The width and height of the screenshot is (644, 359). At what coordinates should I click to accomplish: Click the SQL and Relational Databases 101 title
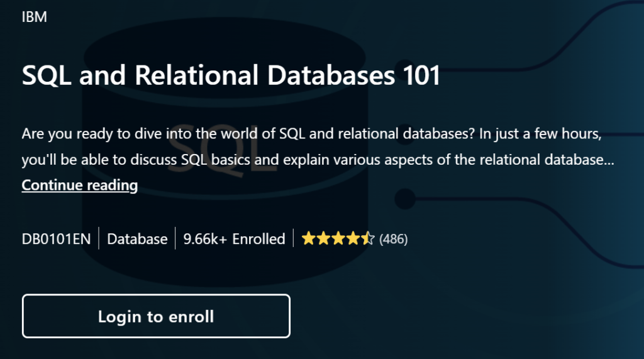(231, 75)
